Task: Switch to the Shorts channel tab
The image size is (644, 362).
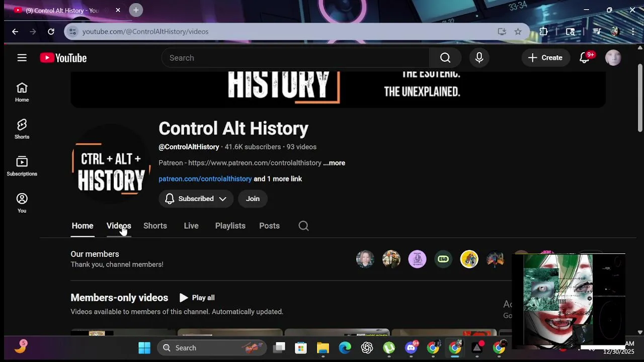Action: [x=155, y=226]
